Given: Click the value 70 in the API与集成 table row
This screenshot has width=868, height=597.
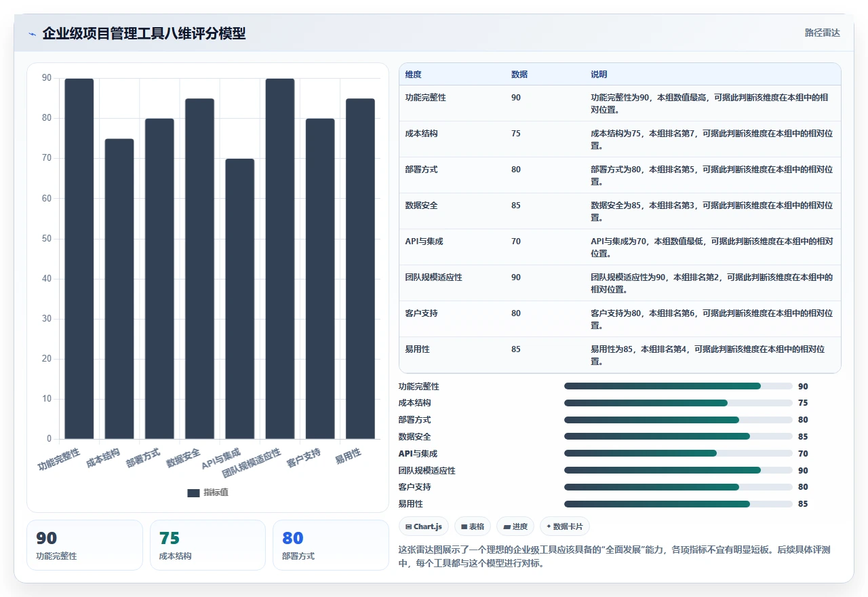Looking at the screenshot, I should pos(516,242).
